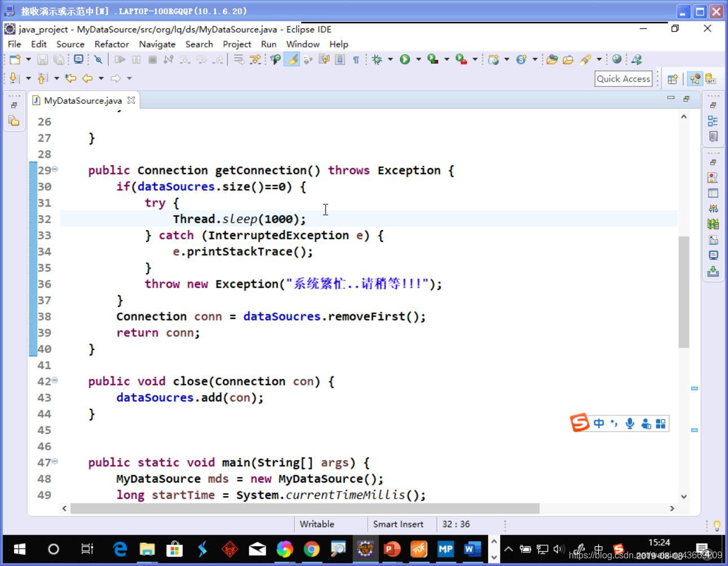The image size is (728, 566).
Task: Open the Refactor menu
Action: tap(112, 44)
